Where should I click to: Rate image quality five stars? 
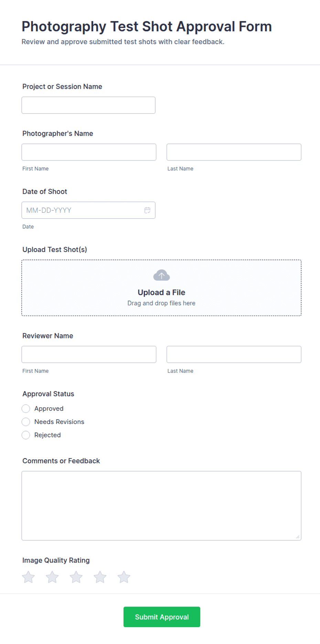124,577
